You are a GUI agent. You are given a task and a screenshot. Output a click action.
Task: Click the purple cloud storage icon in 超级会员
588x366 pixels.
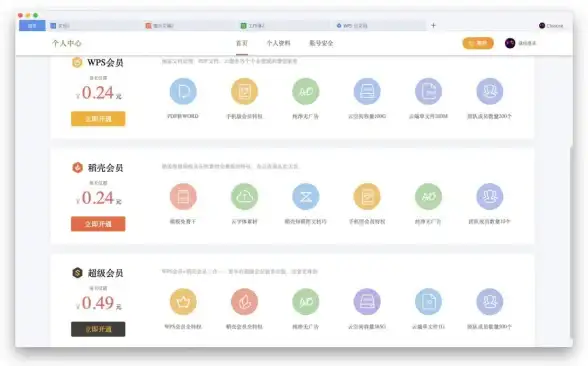[x=367, y=302]
